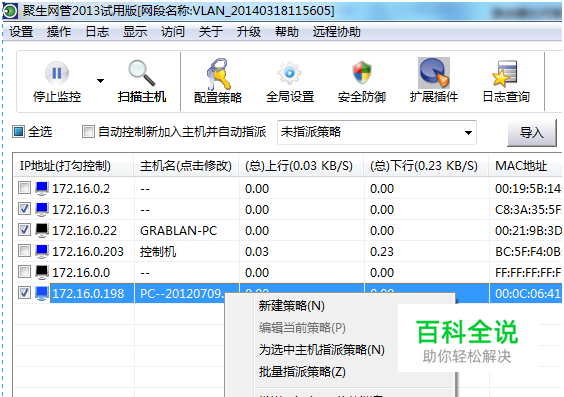This screenshot has height=397, width=564.
Task: Click hostname 控制机 to edit
Action: click(x=158, y=251)
